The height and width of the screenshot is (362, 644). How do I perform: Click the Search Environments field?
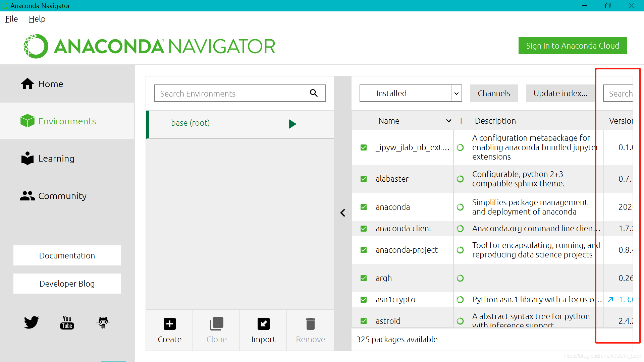pyautogui.click(x=240, y=93)
